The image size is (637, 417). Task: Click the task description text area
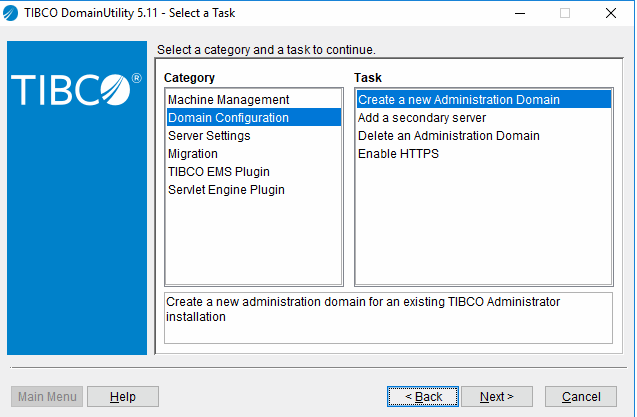(x=387, y=317)
